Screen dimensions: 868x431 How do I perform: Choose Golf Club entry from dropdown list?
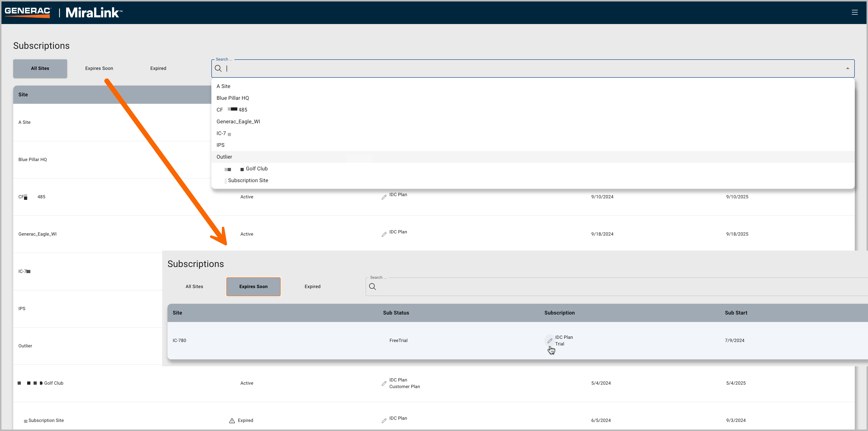pos(532,169)
